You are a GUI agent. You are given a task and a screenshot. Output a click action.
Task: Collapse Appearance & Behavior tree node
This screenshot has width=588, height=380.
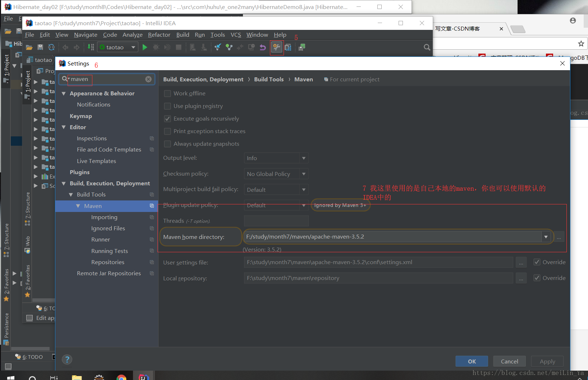[x=64, y=94]
